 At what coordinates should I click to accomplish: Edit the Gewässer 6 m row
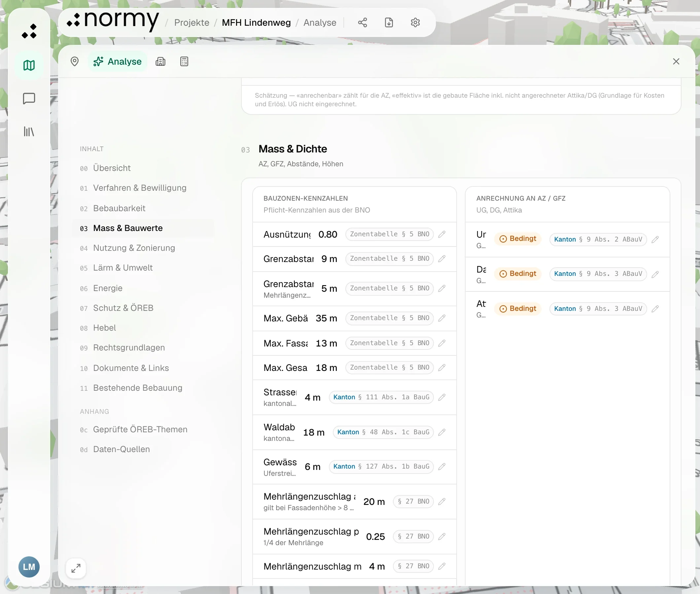pyautogui.click(x=442, y=466)
